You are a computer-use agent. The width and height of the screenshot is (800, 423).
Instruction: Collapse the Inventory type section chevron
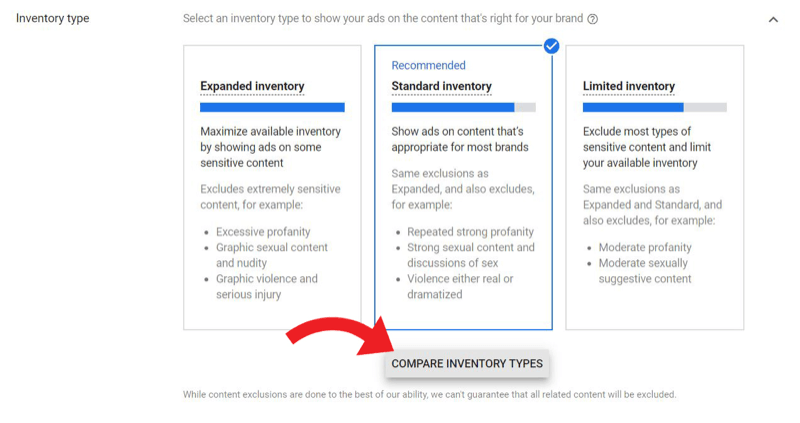pyautogui.click(x=773, y=19)
